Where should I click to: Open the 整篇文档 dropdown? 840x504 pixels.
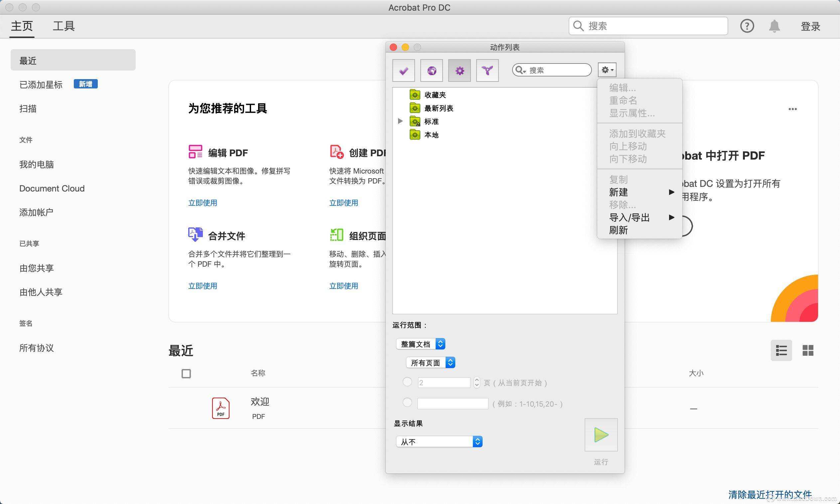tap(421, 344)
